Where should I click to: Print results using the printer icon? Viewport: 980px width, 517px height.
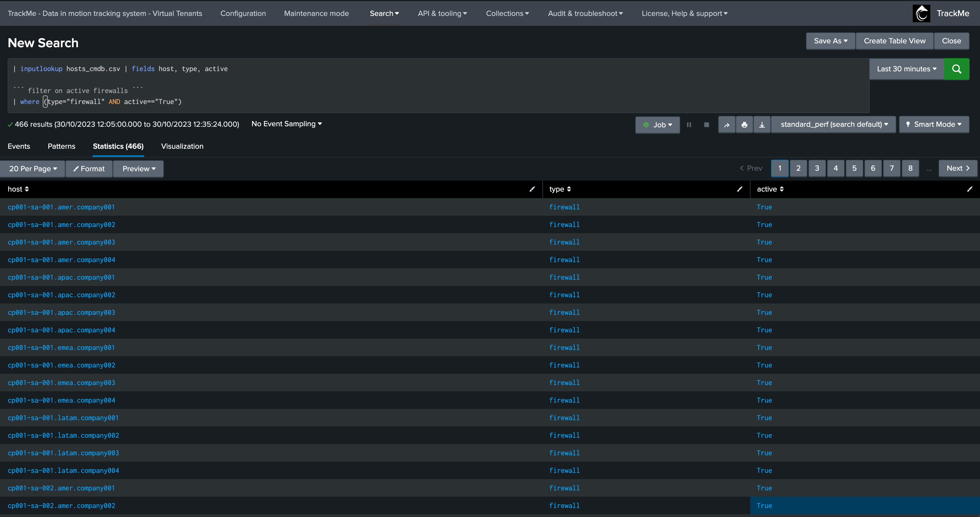(744, 125)
